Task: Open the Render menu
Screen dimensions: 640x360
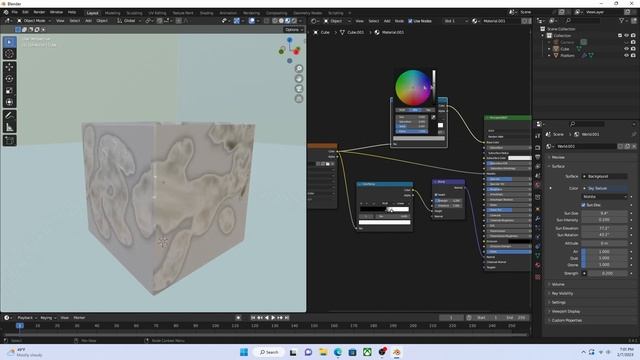Action: coord(39,12)
